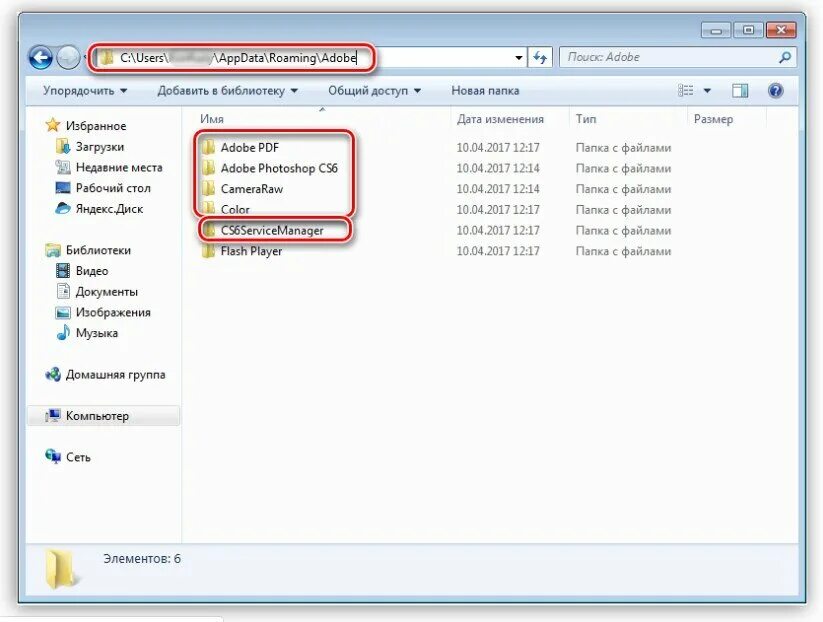Click the Forward navigation arrow button

click(68, 58)
